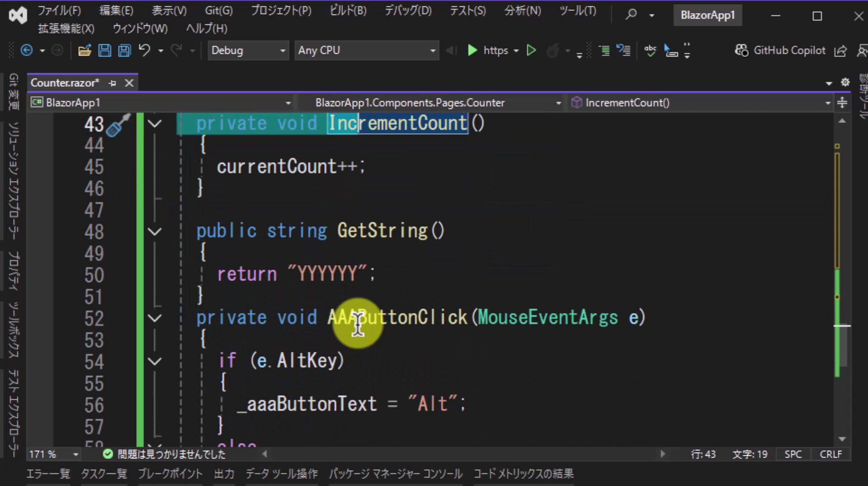Click the 行: 43 line indicator
The width and height of the screenshot is (868, 486).
(703, 454)
